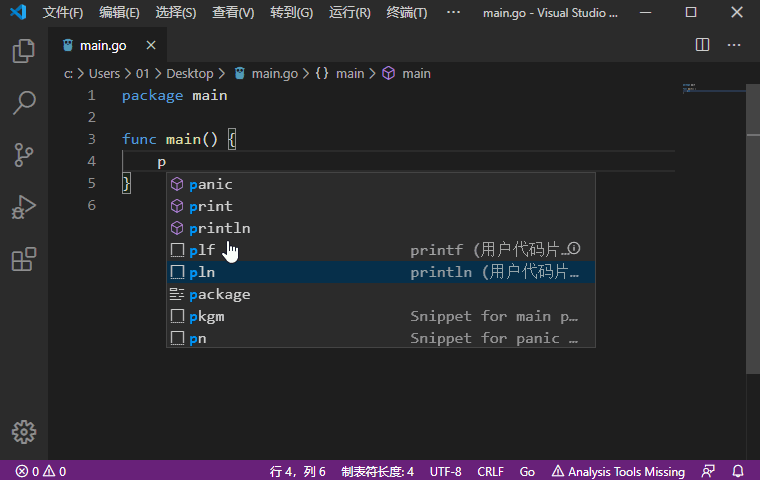
Task: Click the feedback icon in status bar
Action: (709, 471)
